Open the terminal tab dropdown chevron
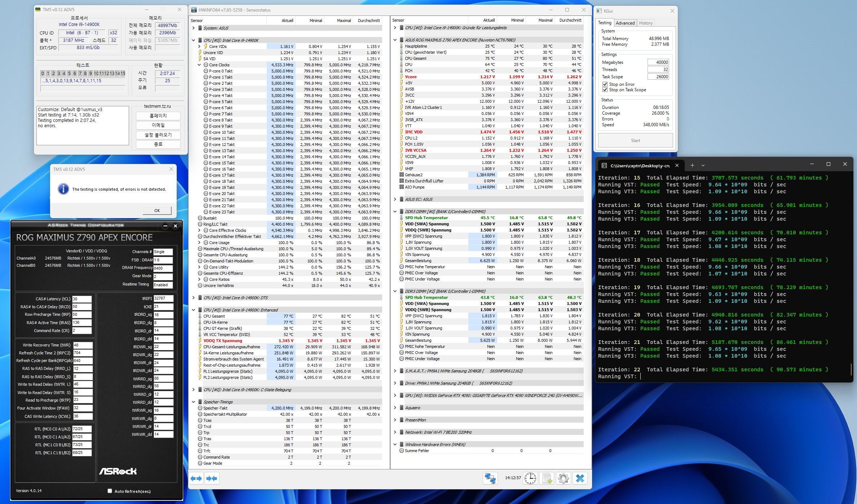857x504 pixels. click(703, 165)
